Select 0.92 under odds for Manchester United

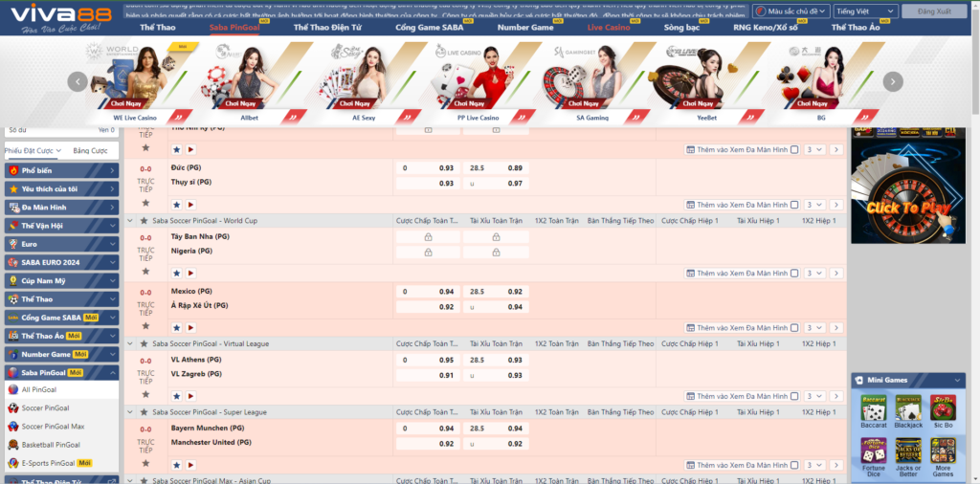(x=497, y=444)
